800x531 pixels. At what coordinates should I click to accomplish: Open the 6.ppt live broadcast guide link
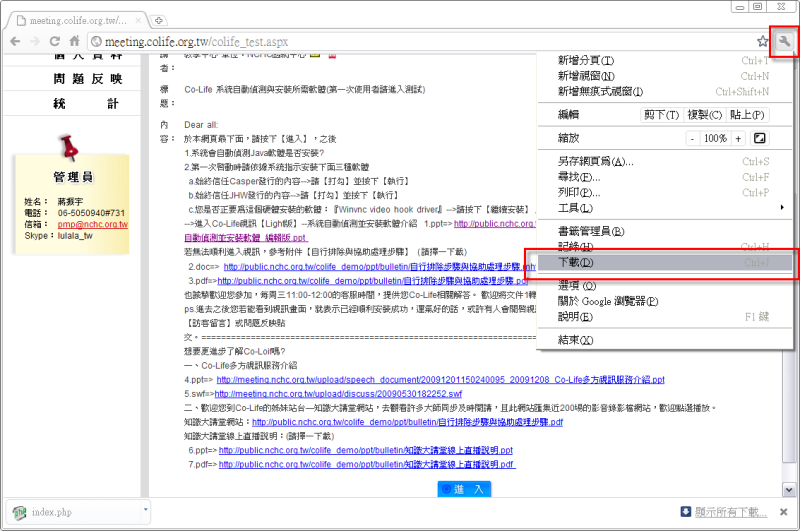[x=366, y=450]
